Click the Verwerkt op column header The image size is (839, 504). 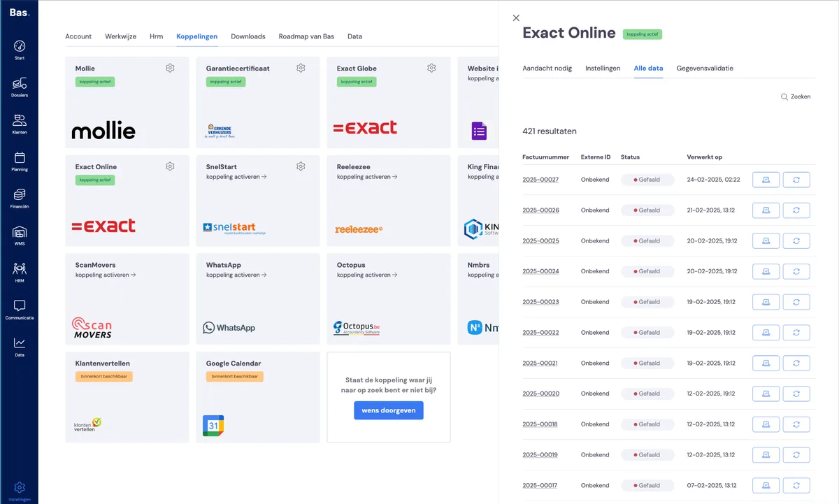click(705, 157)
